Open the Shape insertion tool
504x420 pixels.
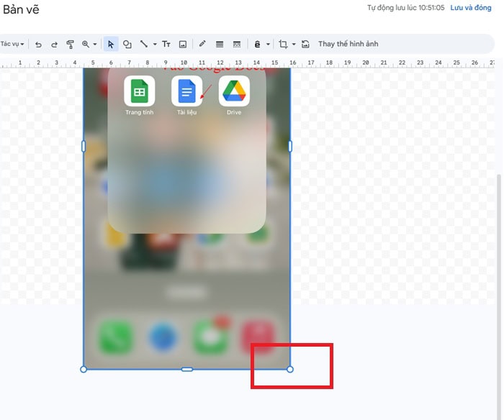pos(127,44)
